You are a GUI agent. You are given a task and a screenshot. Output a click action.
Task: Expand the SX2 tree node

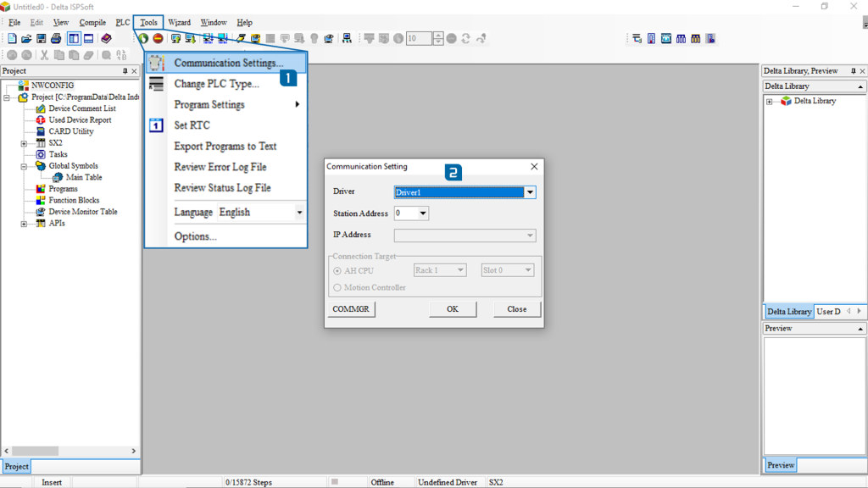(24, 143)
